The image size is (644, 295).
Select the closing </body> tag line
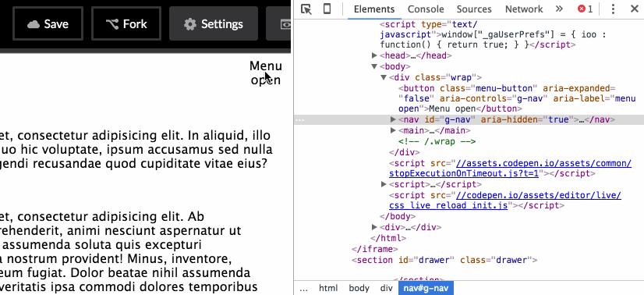398,216
